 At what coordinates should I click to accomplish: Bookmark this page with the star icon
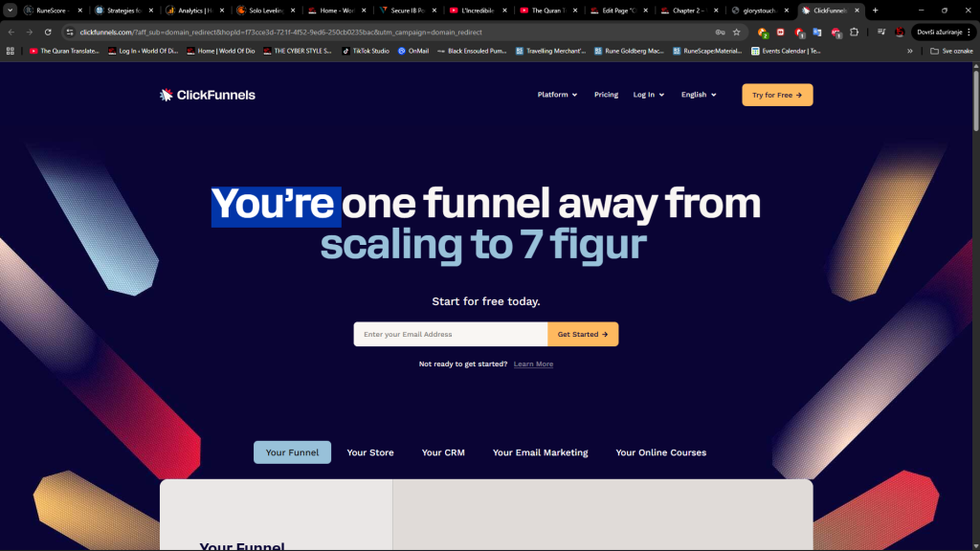(736, 32)
